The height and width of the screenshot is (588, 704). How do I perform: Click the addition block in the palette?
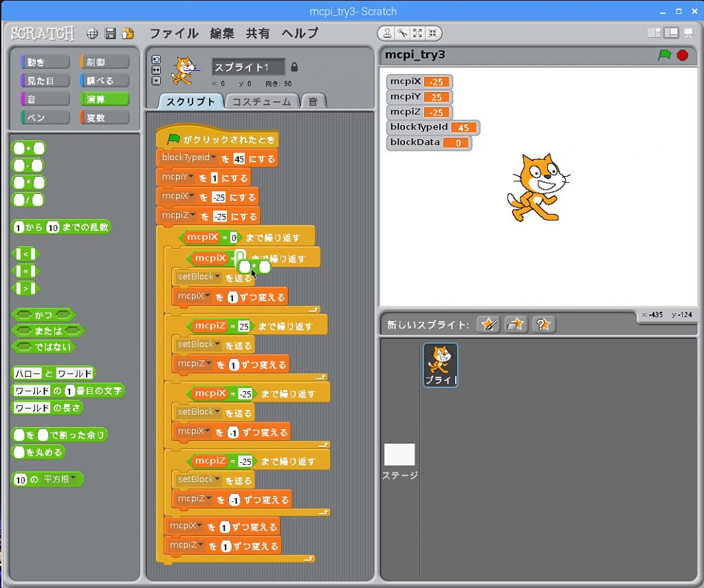[x=29, y=149]
